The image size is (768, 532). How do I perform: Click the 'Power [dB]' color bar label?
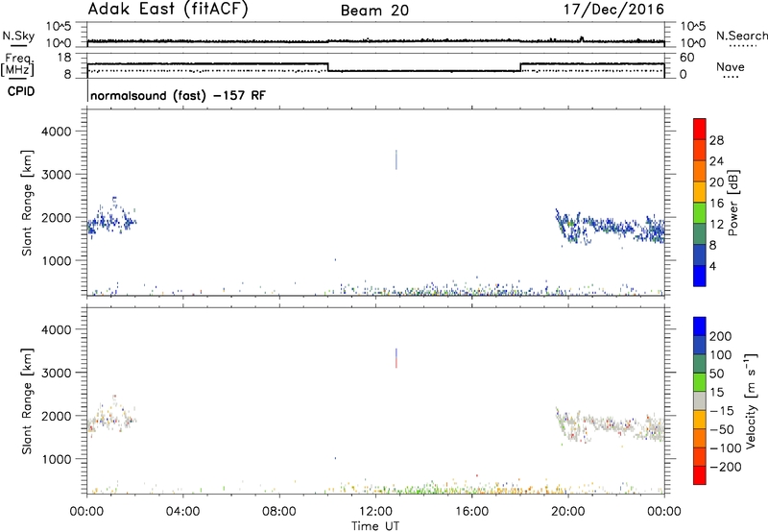coord(732,203)
